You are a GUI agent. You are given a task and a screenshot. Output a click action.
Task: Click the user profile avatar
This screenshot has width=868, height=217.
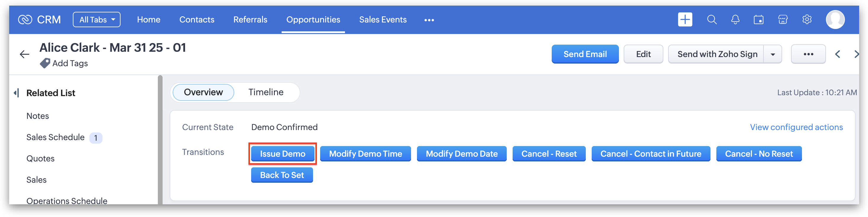835,20
